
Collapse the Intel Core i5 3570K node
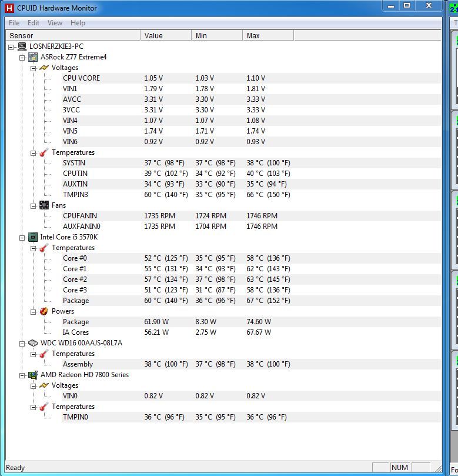pos(22,237)
